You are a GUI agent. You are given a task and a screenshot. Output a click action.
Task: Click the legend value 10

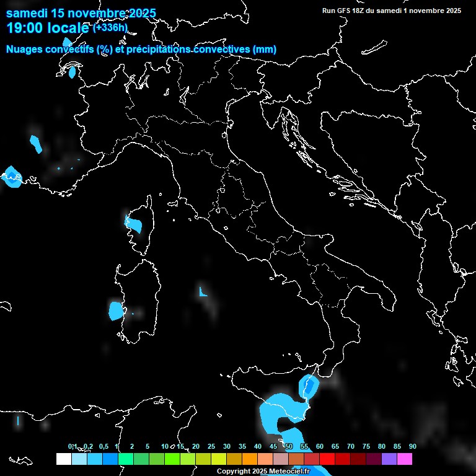pyautogui.click(x=165, y=446)
